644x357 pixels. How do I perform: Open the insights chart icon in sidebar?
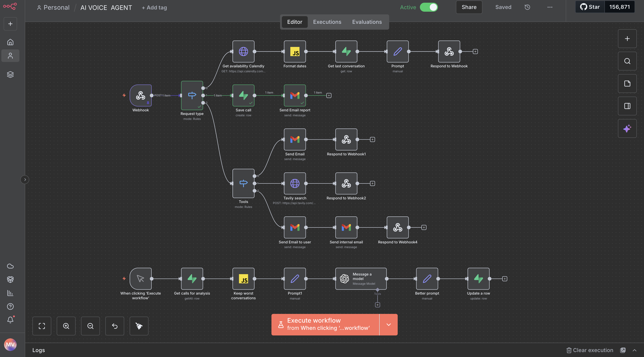coord(10,293)
